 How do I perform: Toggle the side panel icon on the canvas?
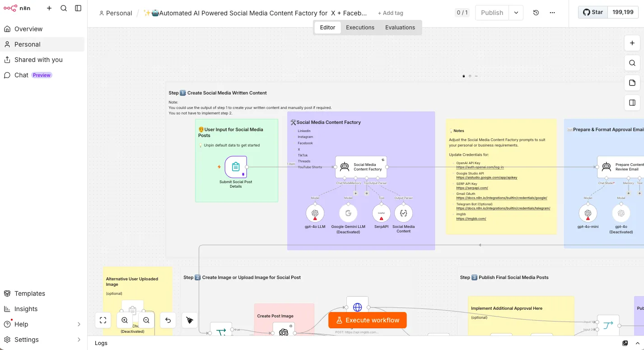632,103
